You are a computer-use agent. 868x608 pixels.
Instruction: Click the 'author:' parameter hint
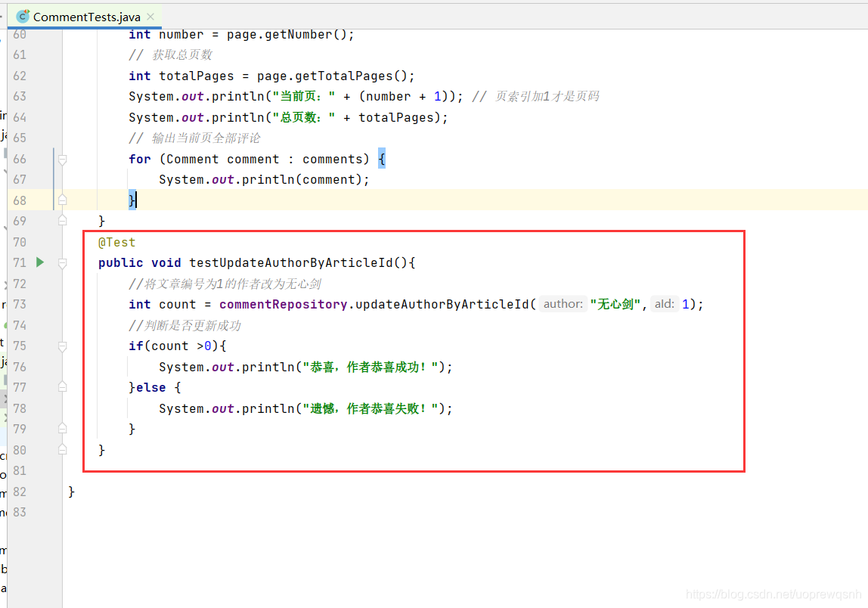pos(563,304)
